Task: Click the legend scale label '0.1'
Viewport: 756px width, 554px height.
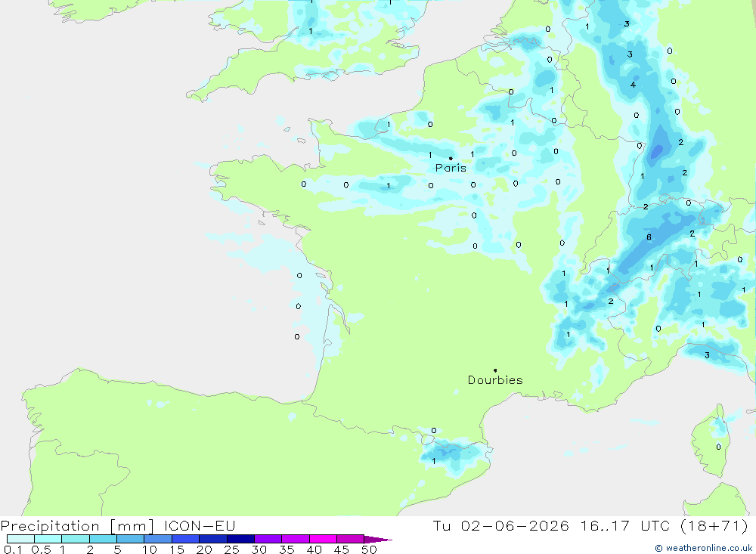Action: (13, 549)
